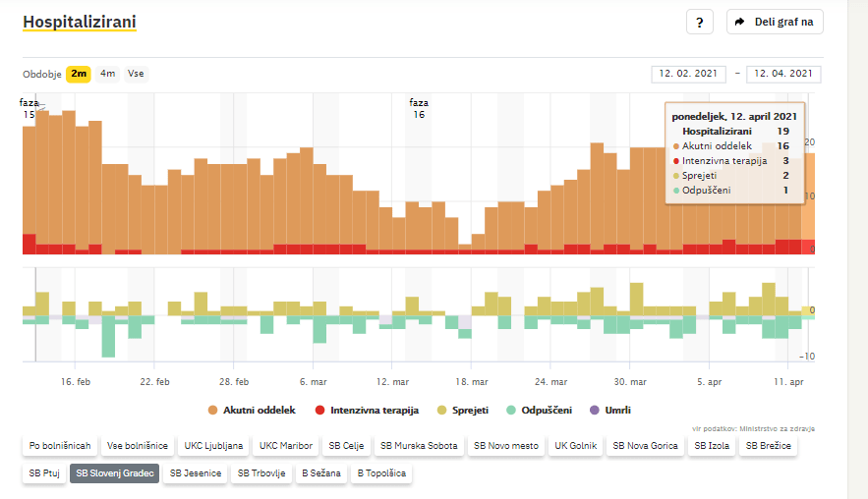Hide the Intenzivna terapija legend series
This screenshot has width=868, height=499.
pyautogui.click(x=367, y=410)
